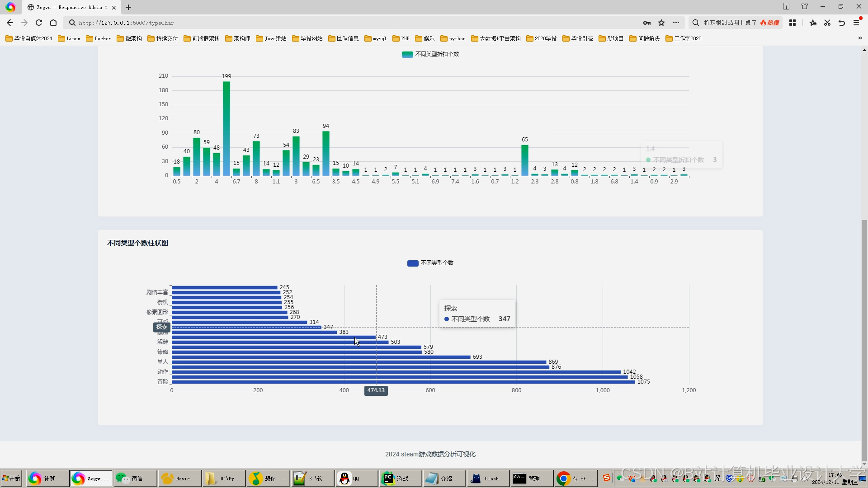Click the password key icon in address bar
The width and height of the screenshot is (868, 488).
[x=647, y=23]
